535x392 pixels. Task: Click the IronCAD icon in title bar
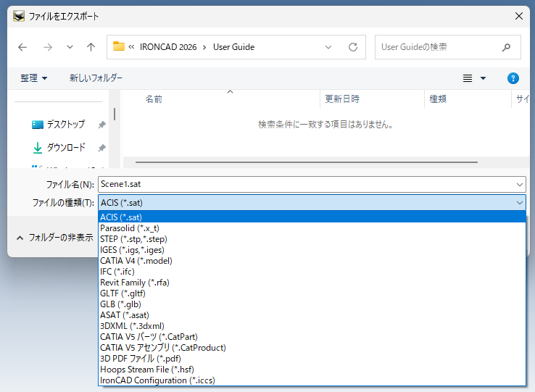click(19, 16)
